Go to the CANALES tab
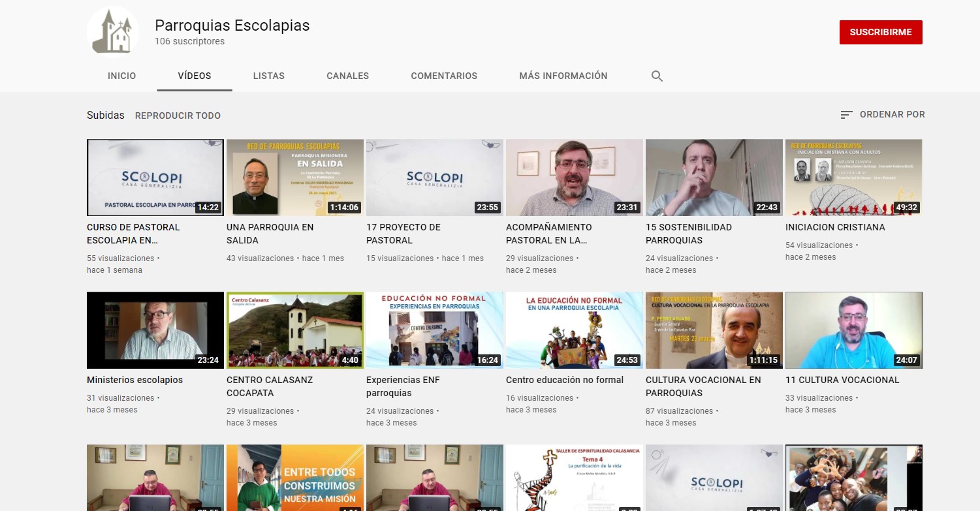This screenshot has height=511, width=980. point(348,76)
